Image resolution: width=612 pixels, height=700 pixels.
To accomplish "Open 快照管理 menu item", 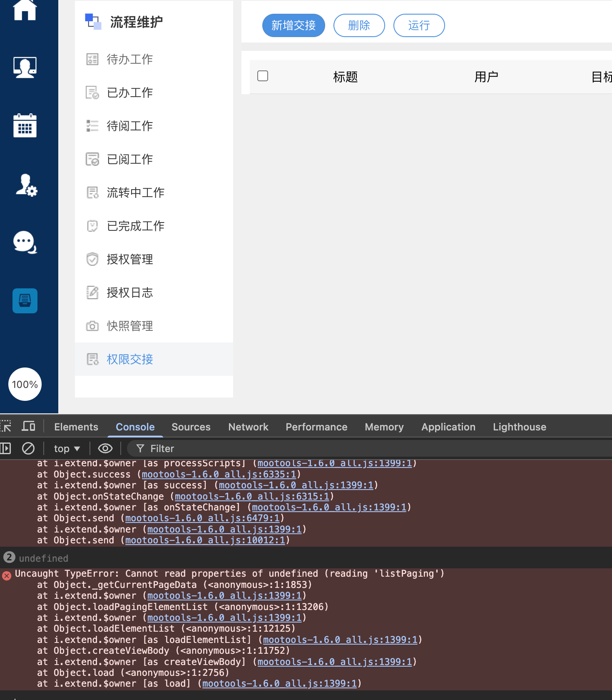I will tap(154, 326).
